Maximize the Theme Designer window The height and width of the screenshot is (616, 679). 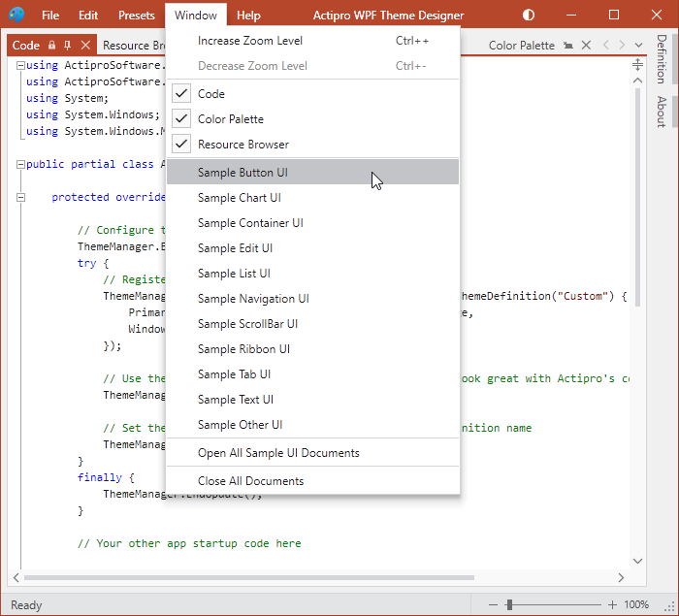pyautogui.click(x=614, y=16)
